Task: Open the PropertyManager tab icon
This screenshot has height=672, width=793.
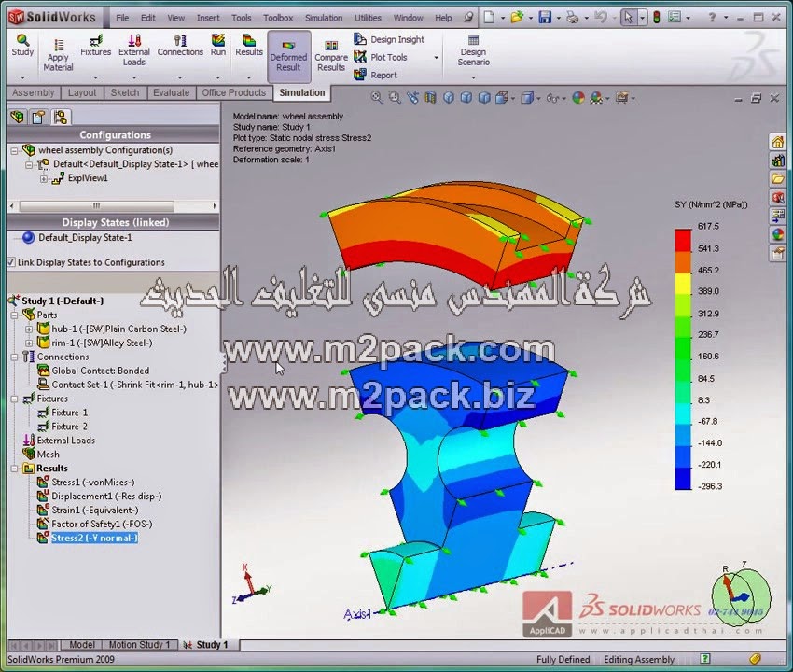Action: (x=38, y=118)
